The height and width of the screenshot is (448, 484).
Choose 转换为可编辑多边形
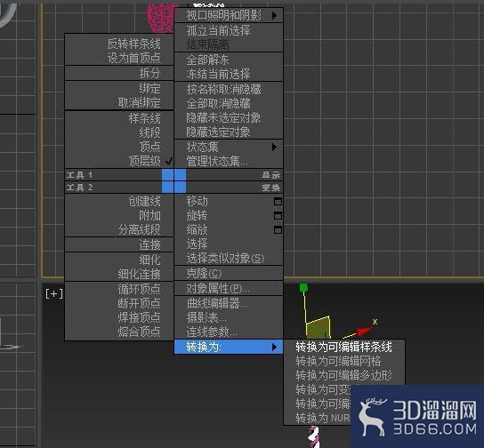point(344,375)
